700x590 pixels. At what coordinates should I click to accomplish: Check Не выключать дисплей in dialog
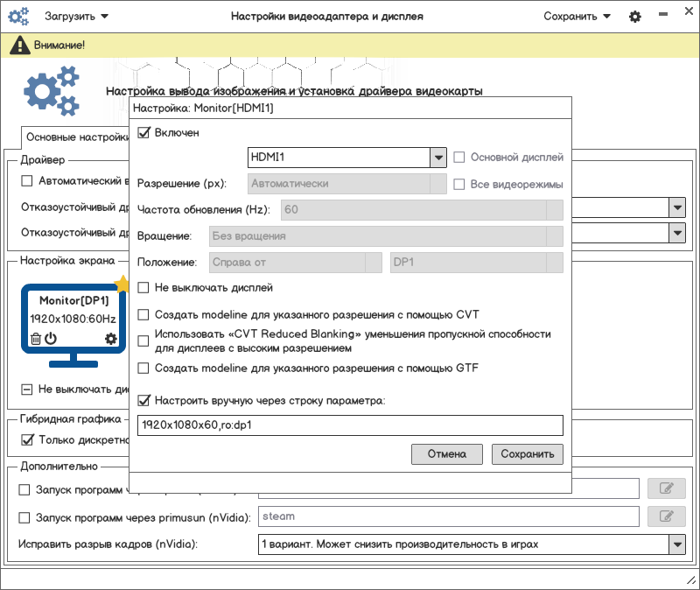click(143, 288)
